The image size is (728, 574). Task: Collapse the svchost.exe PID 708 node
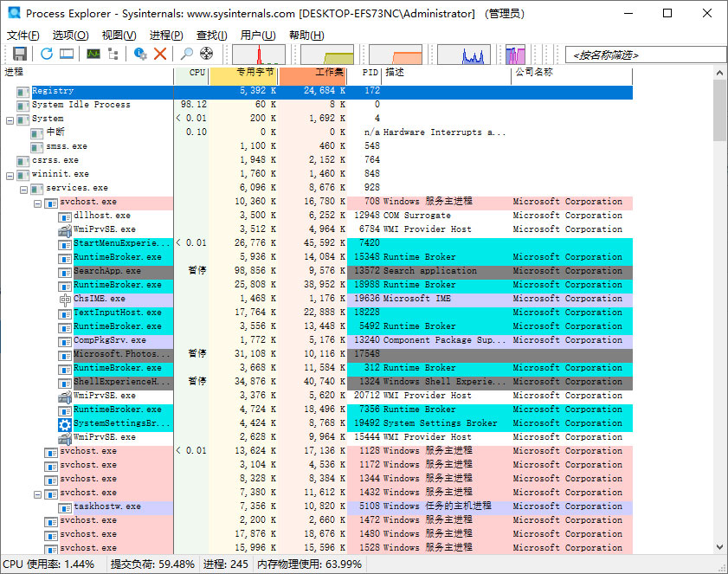(x=37, y=203)
